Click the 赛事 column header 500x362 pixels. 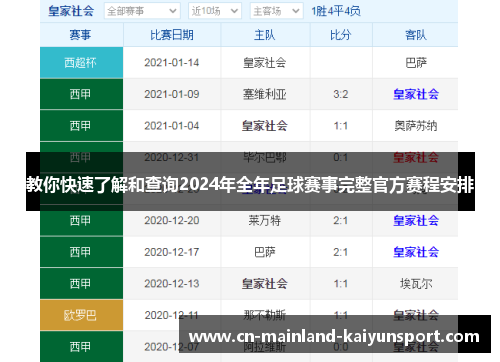coord(80,35)
